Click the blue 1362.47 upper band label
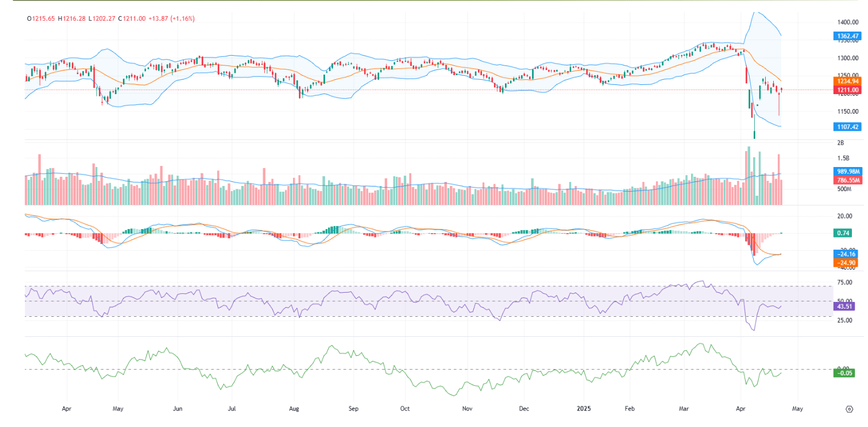Image resolution: width=868 pixels, height=427 pixels. click(x=846, y=36)
